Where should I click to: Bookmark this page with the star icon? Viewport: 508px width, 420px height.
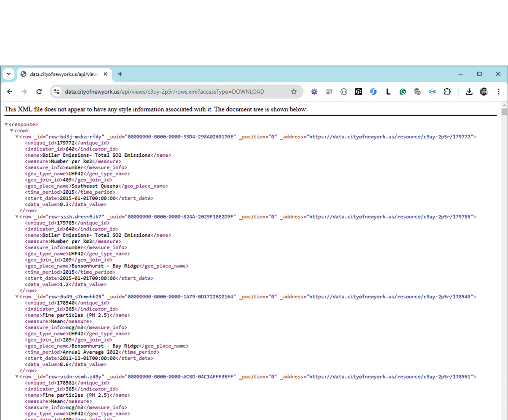pos(294,92)
